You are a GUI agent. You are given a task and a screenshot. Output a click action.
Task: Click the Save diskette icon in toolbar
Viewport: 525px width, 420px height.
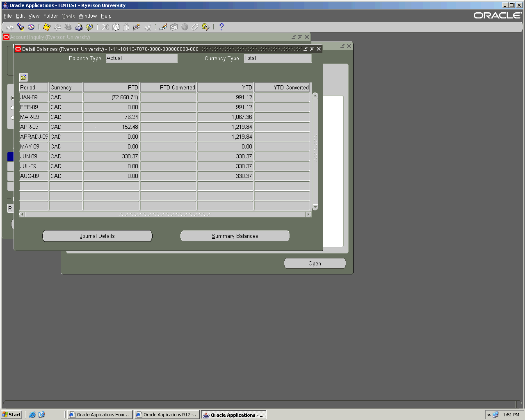tap(47, 27)
